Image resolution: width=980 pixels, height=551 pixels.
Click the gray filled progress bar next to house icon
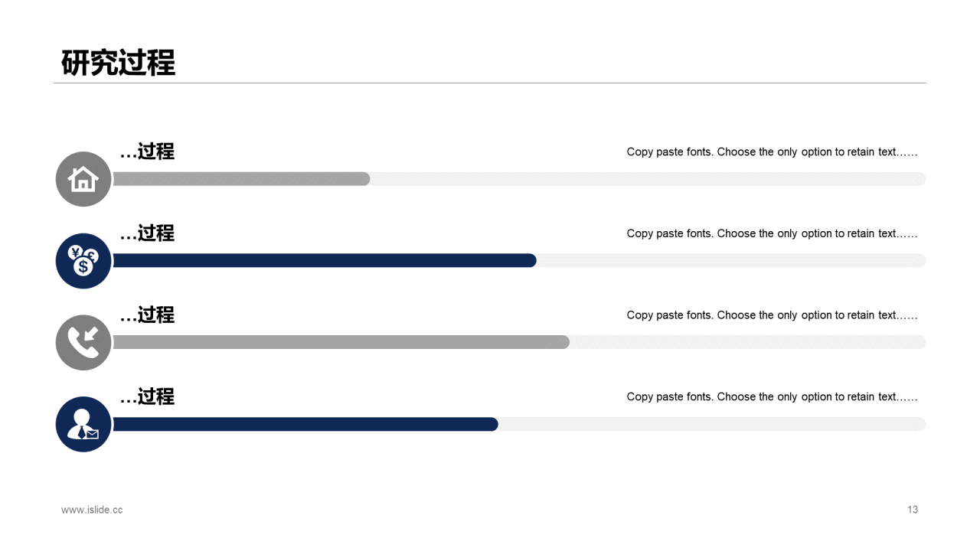[x=241, y=179]
